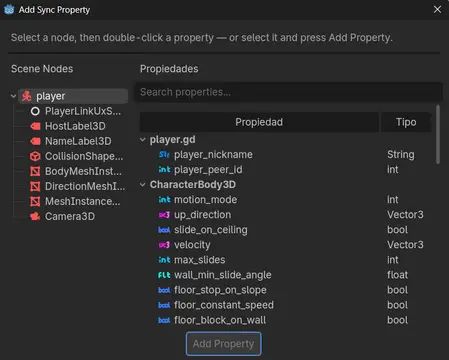Click the MeshInstance node mesh icon
This screenshot has width=449, height=360.
click(35, 201)
